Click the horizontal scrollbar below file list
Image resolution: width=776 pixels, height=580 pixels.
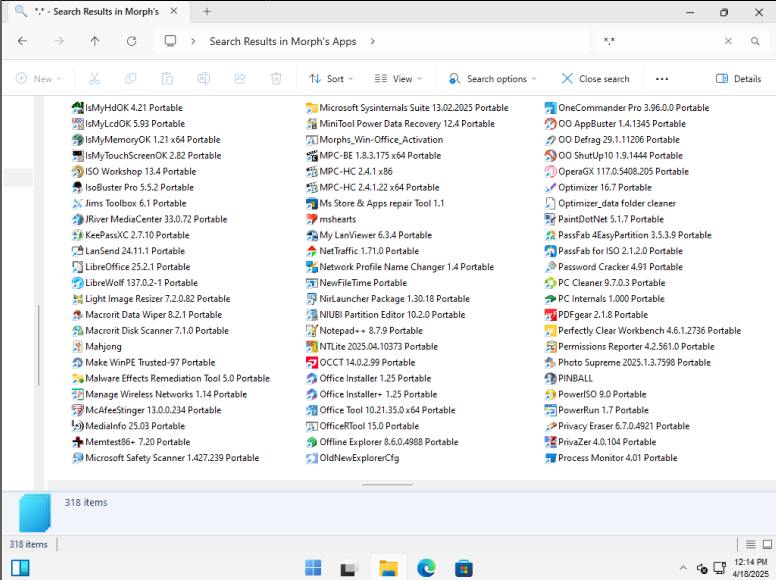(388, 485)
